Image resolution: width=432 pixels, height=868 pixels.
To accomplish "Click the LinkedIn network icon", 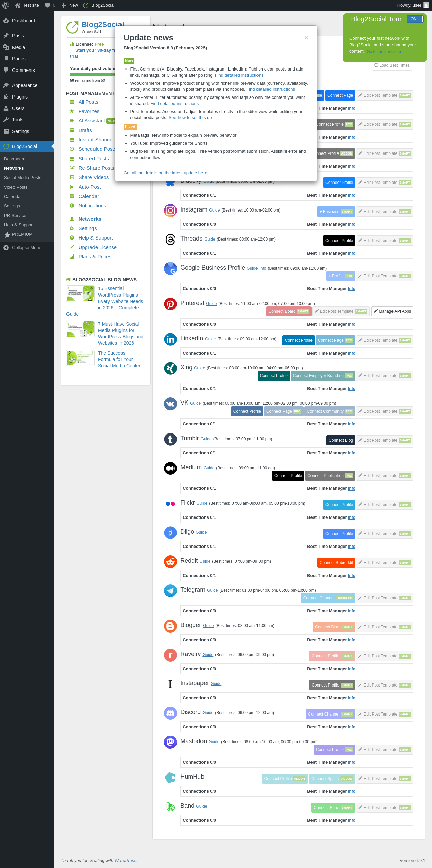I will pos(170,339).
